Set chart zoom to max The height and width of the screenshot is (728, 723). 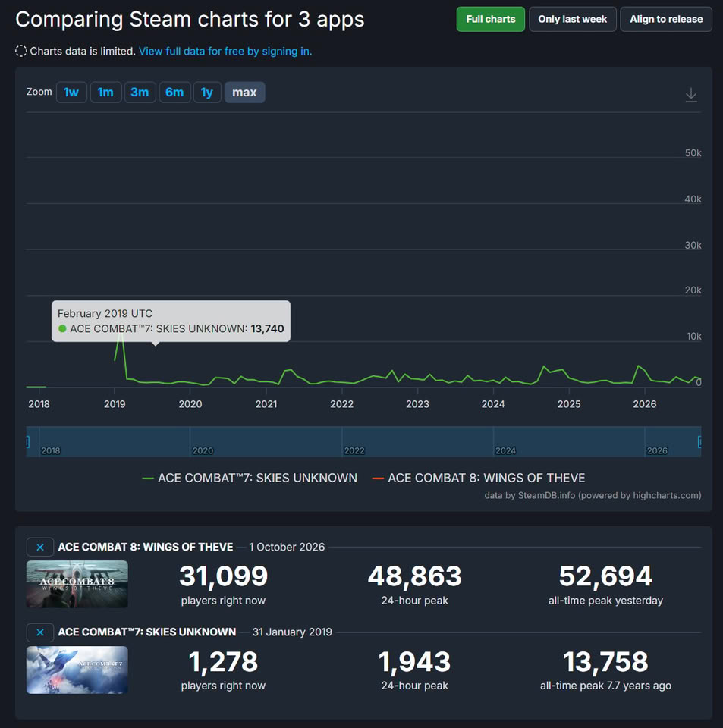tap(245, 93)
